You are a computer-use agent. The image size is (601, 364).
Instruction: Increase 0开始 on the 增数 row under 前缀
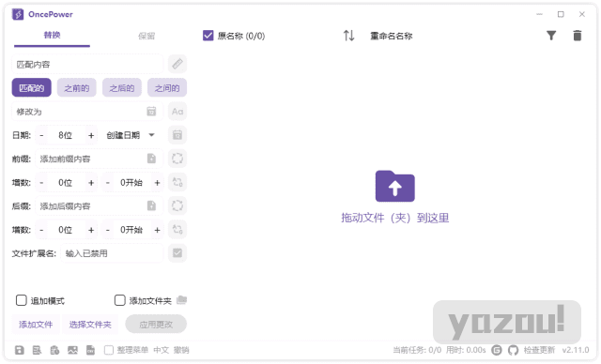tap(157, 183)
